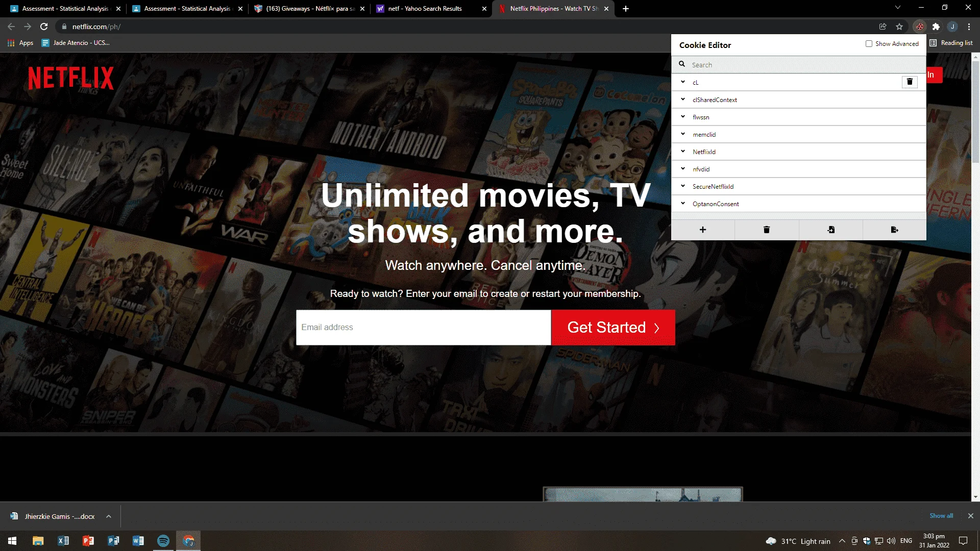Click the delete all cookies trash icon

click(x=767, y=230)
